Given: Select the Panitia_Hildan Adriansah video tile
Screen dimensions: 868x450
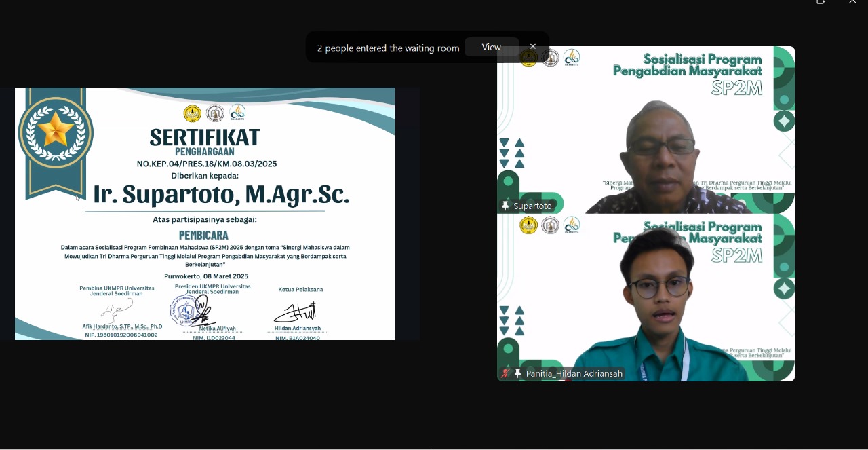Looking at the screenshot, I should (646, 298).
